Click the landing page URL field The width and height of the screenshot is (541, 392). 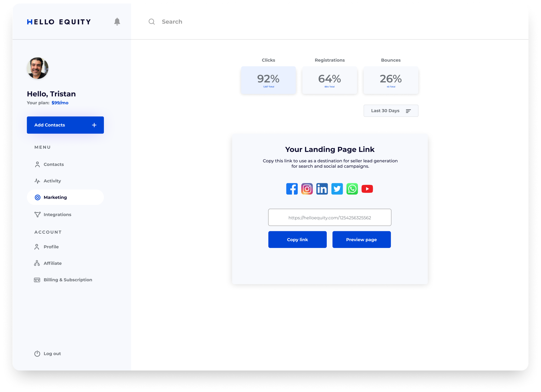tap(330, 217)
